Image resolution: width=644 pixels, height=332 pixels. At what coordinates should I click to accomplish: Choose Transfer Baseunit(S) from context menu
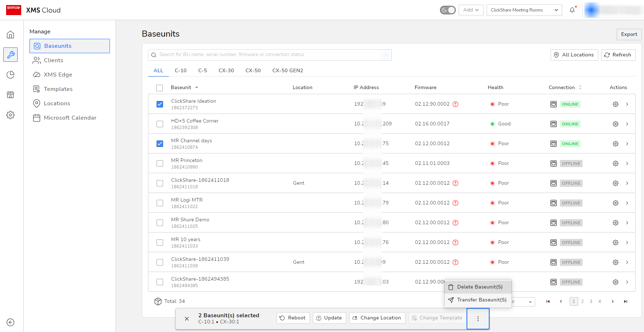pyautogui.click(x=482, y=300)
